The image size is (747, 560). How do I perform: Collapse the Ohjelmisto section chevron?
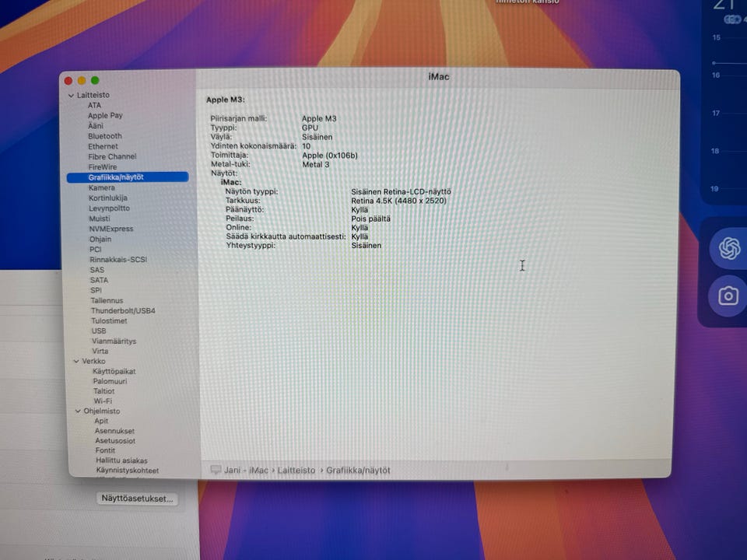[78, 411]
